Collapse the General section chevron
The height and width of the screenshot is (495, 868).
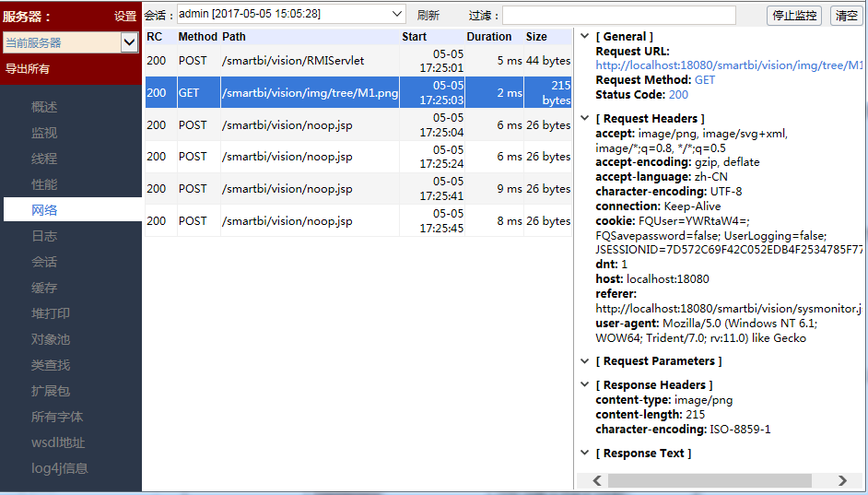coord(584,37)
